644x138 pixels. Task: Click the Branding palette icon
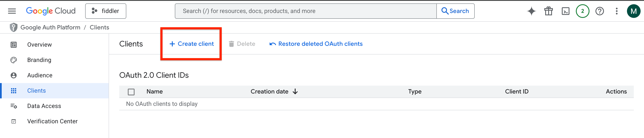[13, 60]
